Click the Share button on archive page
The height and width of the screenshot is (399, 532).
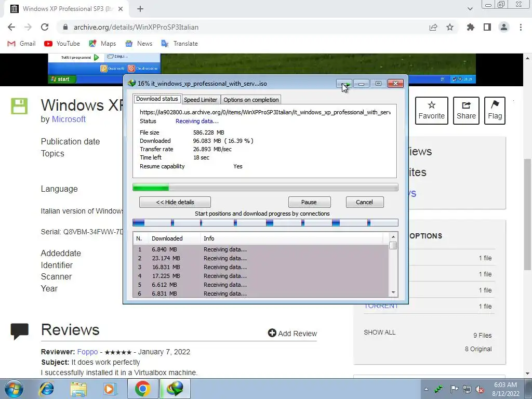pyautogui.click(x=466, y=111)
